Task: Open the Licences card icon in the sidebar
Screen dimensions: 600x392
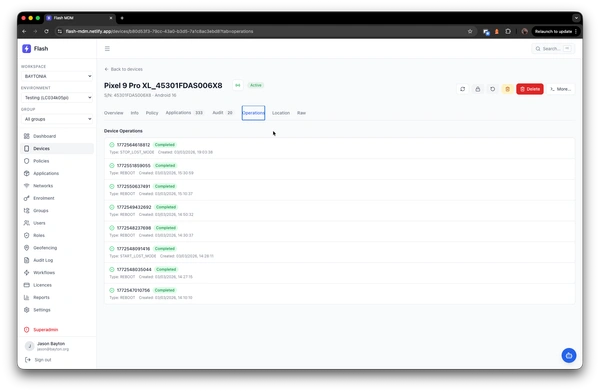Action: (x=26, y=285)
